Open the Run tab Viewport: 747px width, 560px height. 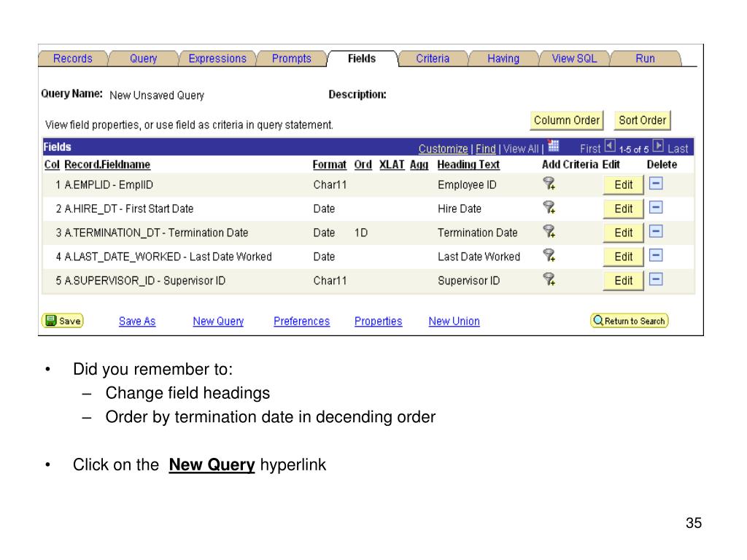coord(645,58)
